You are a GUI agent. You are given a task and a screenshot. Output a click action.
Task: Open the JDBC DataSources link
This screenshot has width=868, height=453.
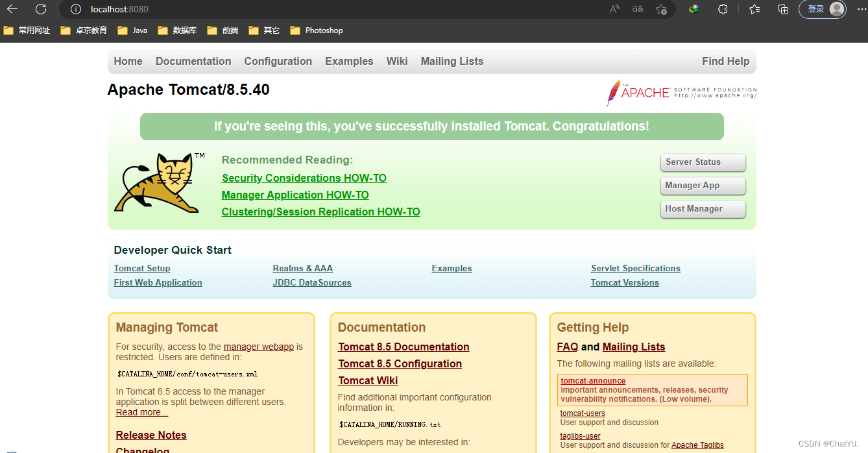[x=312, y=282]
